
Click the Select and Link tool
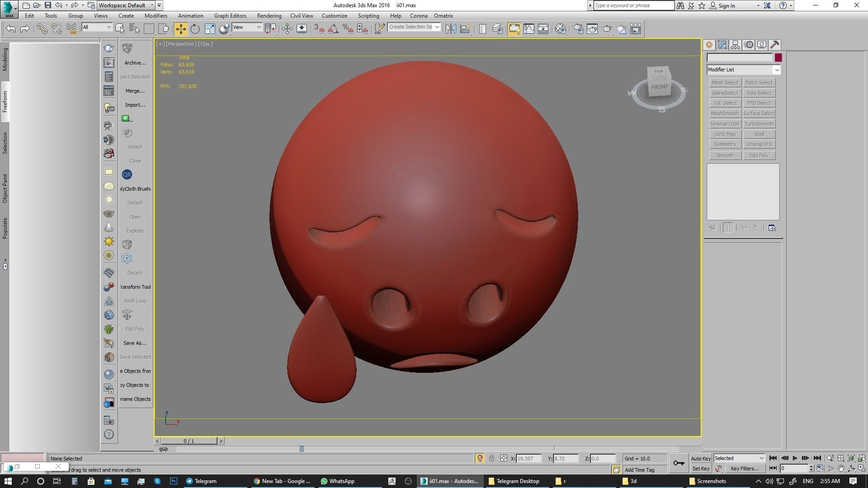click(x=42, y=29)
